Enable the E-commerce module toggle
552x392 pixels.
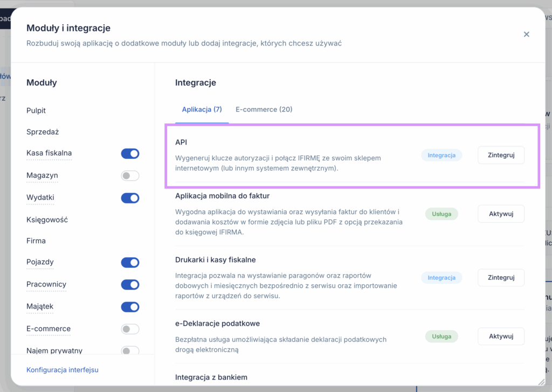[130, 329]
